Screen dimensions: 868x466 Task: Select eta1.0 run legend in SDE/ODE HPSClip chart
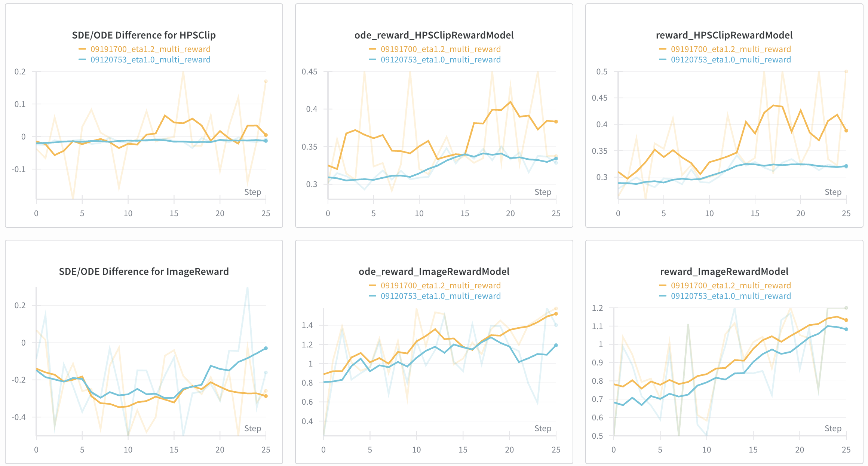click(150, 59)
